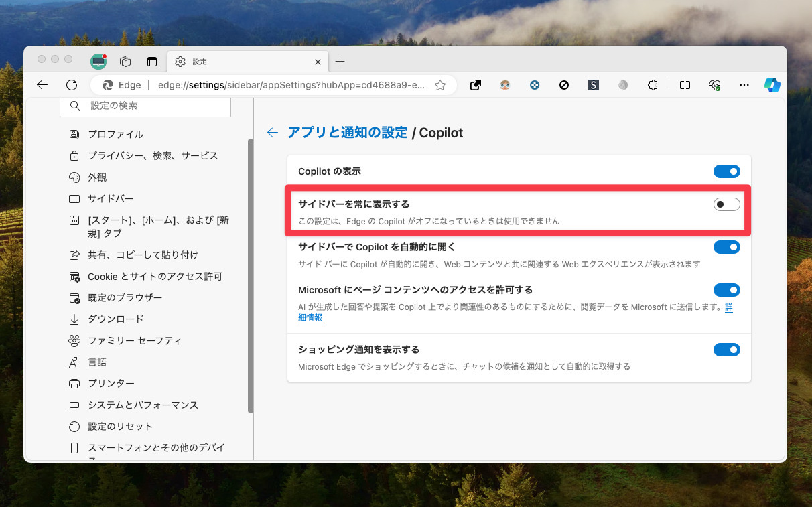Image resolution: width=812 pixels, height=507 pixels.
Task: Open the tab actions menu
Action: tap(152, 61)
